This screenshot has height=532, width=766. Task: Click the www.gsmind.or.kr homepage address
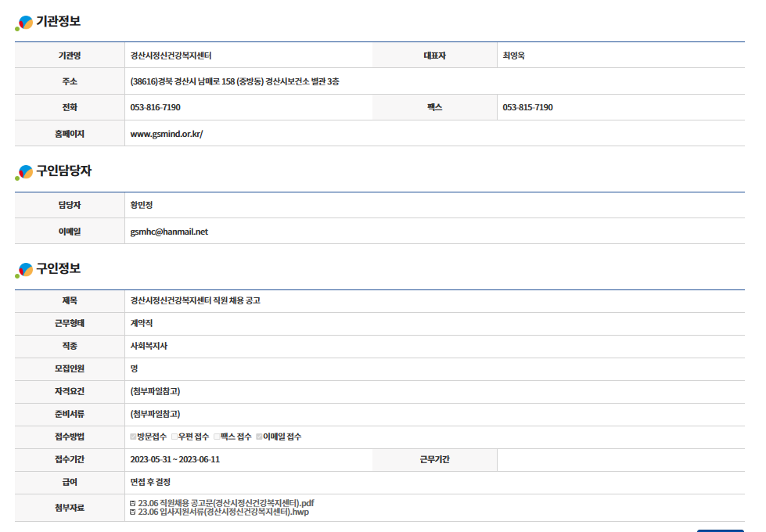(x=166, y=134)
